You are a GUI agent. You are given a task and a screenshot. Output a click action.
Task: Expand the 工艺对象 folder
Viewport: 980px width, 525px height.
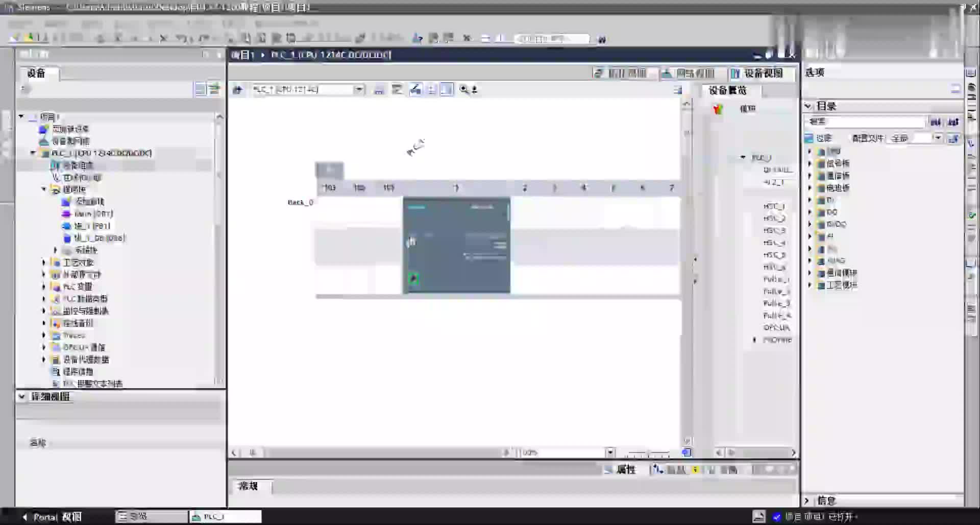tap(44, 262)
